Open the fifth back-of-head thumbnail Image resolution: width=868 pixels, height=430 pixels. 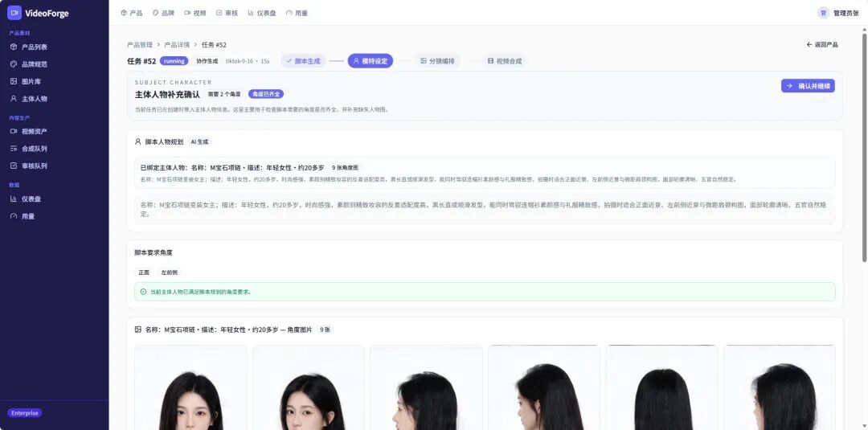tap(661, 387)
